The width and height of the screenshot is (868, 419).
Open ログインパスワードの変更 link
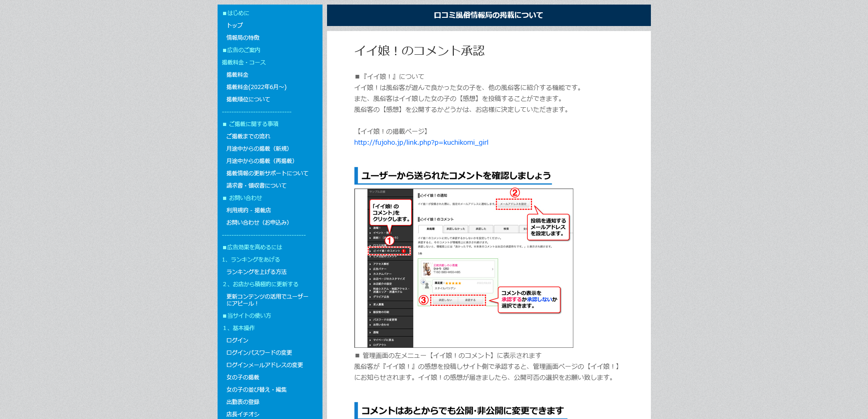pyautogui.click(x=259, y=352)
